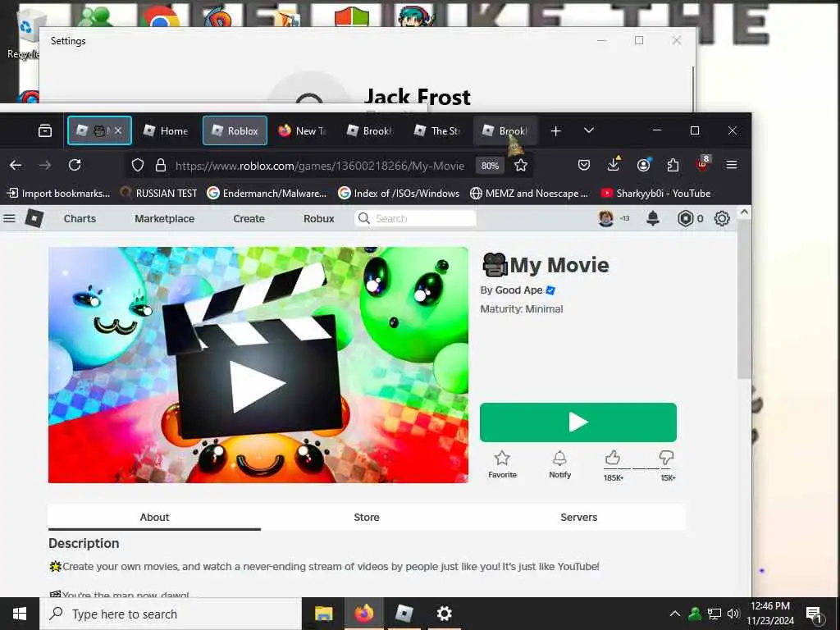Image resolution: width=840 pixels, height=630 pixels.
Task: Open Roblox app in the taskbar
Action: (x=404, y=614)
